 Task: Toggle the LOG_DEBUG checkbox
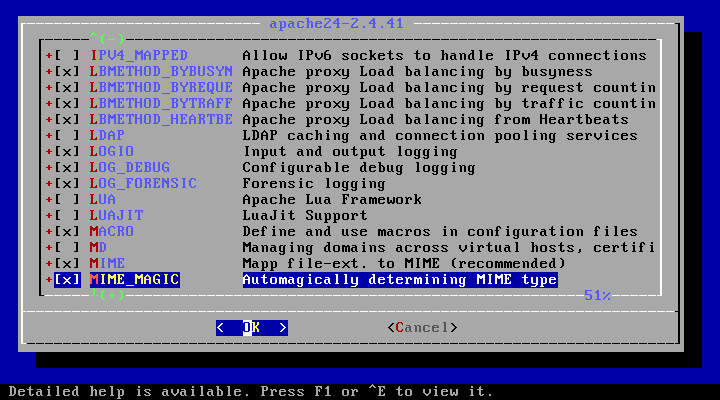(67, 168)
